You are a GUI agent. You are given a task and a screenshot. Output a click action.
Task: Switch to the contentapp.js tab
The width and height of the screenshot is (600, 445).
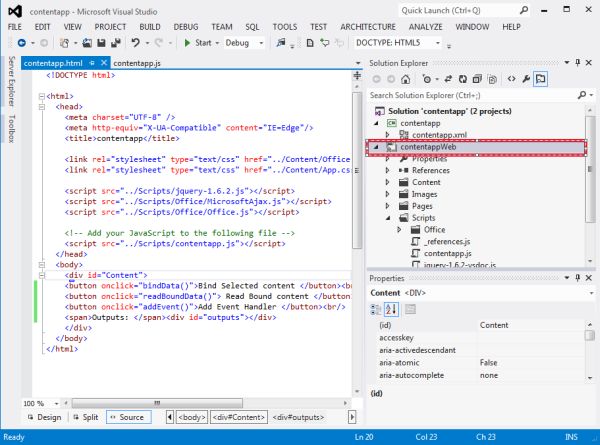pos(137,63)
